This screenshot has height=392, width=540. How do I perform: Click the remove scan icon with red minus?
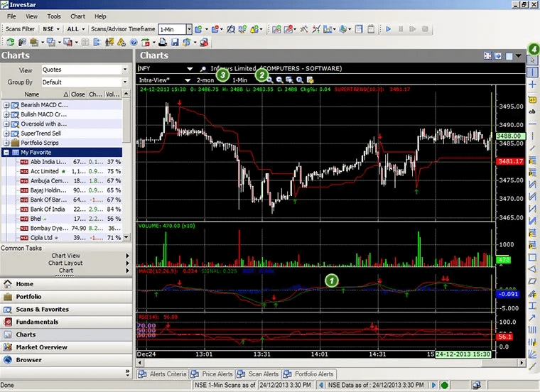click(x=215, y=29)
